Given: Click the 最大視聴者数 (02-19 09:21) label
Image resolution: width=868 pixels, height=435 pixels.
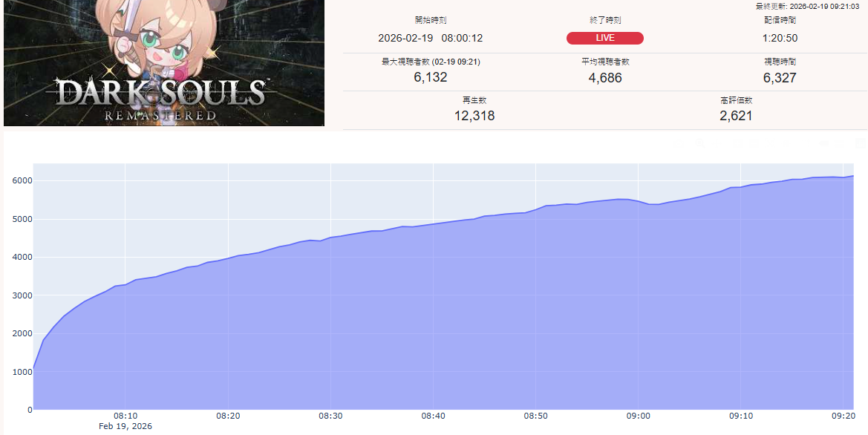Looking at the screenshot, I should coord(431,62).
